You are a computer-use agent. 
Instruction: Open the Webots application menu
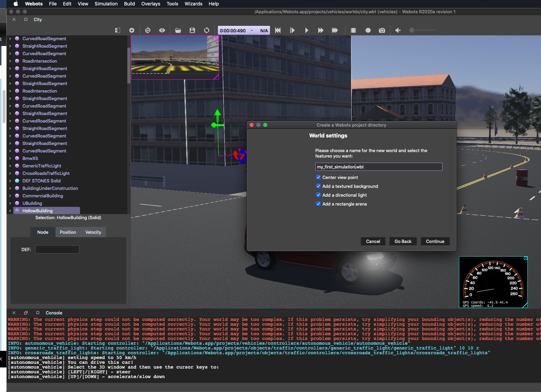coord(34,4)
